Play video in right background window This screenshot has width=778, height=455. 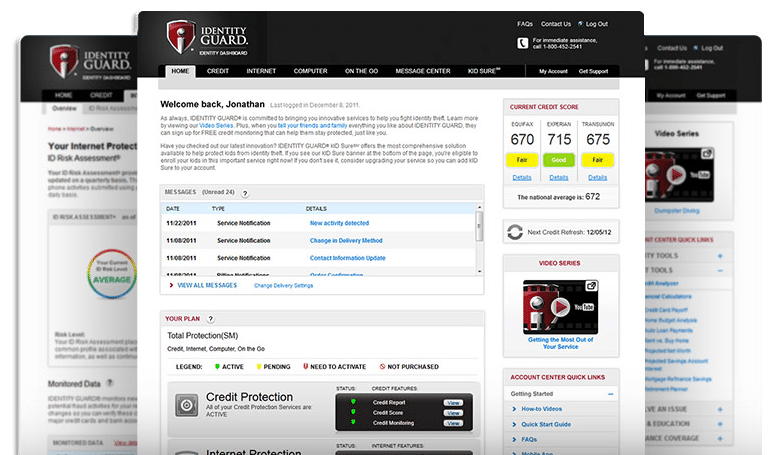tap(675, 175)
